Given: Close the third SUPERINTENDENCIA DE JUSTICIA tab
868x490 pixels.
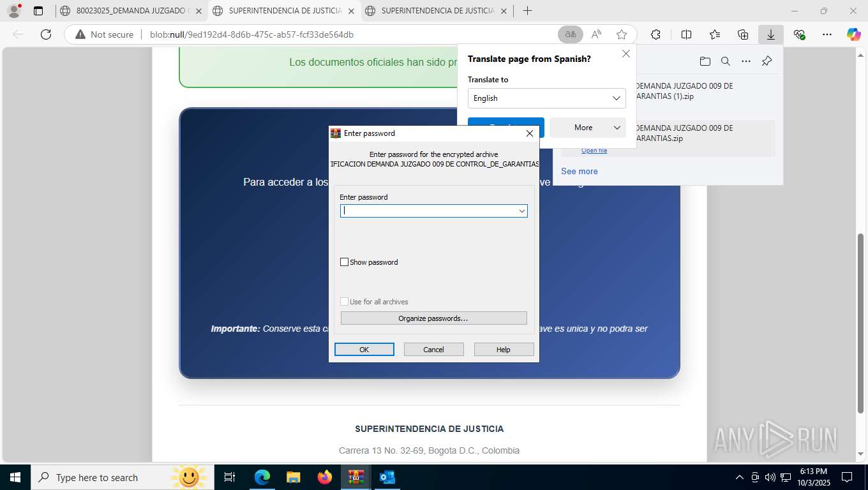Looking at the screenshot, I should tap(504, 11).
